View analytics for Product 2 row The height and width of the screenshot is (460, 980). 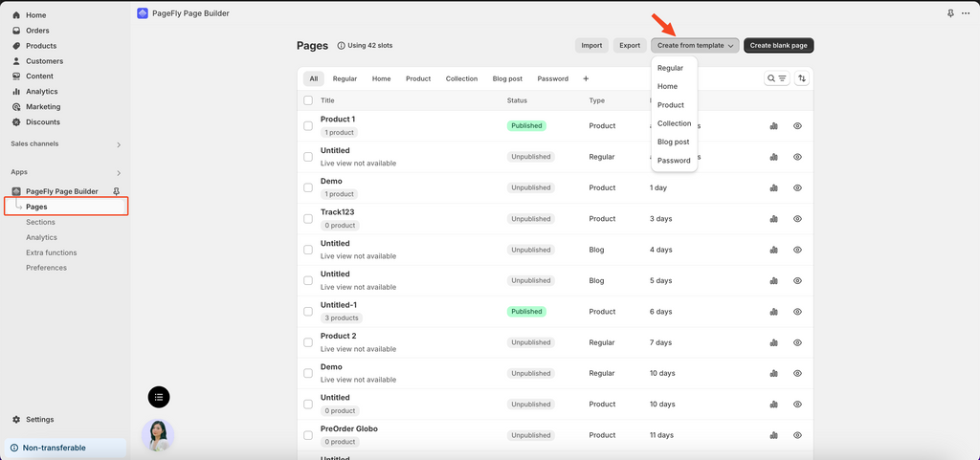pos(773,342)
